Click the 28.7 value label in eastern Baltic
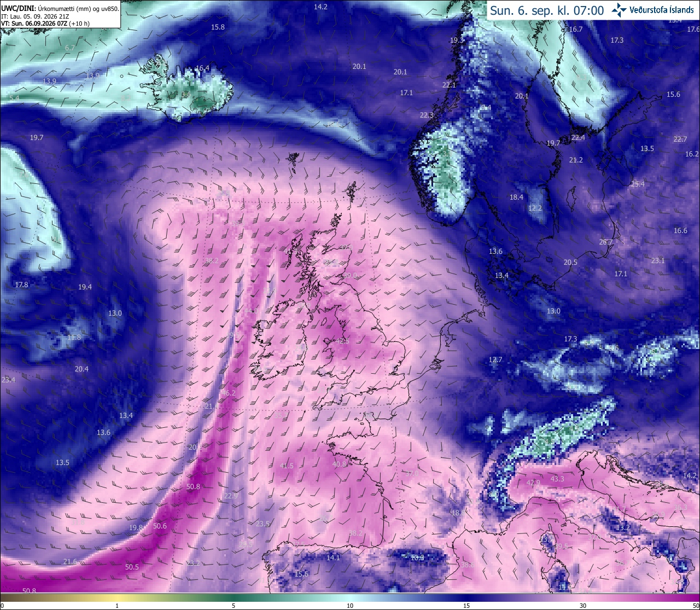700x610 pixels. 606,242
